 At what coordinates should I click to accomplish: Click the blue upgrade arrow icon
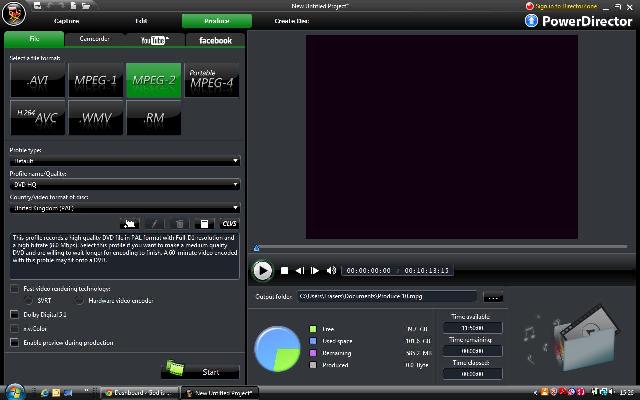[x=531, y=20]
